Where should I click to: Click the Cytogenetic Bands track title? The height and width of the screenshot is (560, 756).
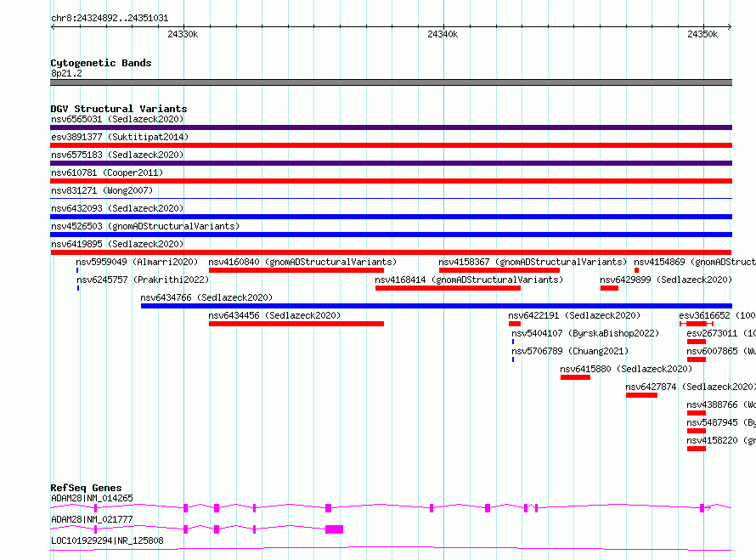[x=101, y=63]
